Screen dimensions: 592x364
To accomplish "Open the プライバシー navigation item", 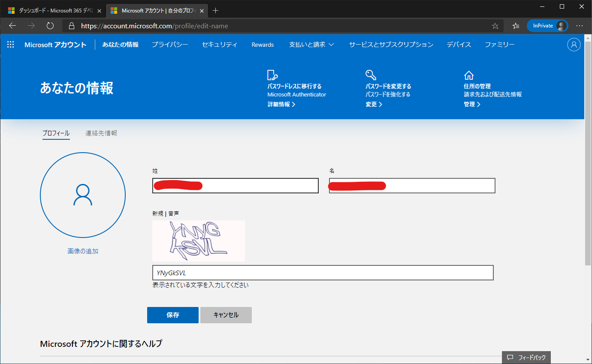I will pyautogui.click(x=170, y=45).
